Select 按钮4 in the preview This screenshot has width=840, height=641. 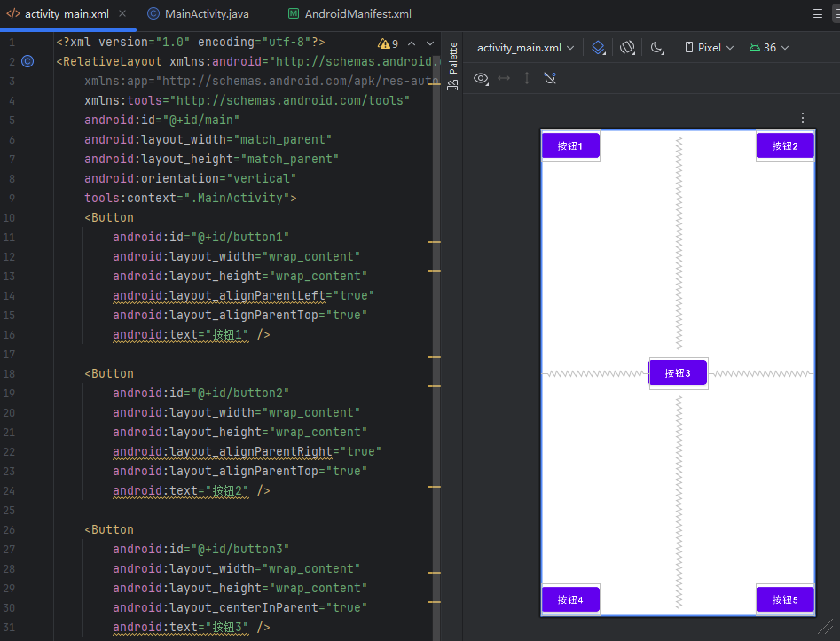(x=570, y=599)
